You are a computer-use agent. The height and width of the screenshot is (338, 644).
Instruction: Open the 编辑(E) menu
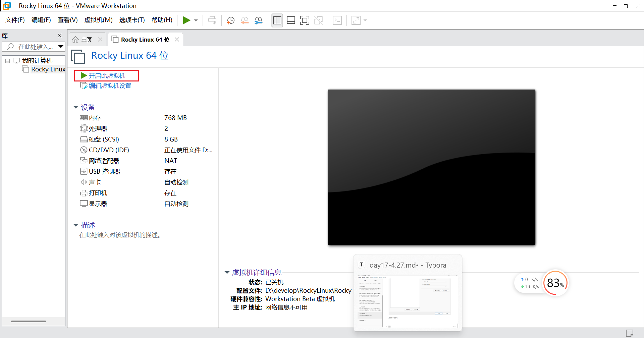pos(41,20)
